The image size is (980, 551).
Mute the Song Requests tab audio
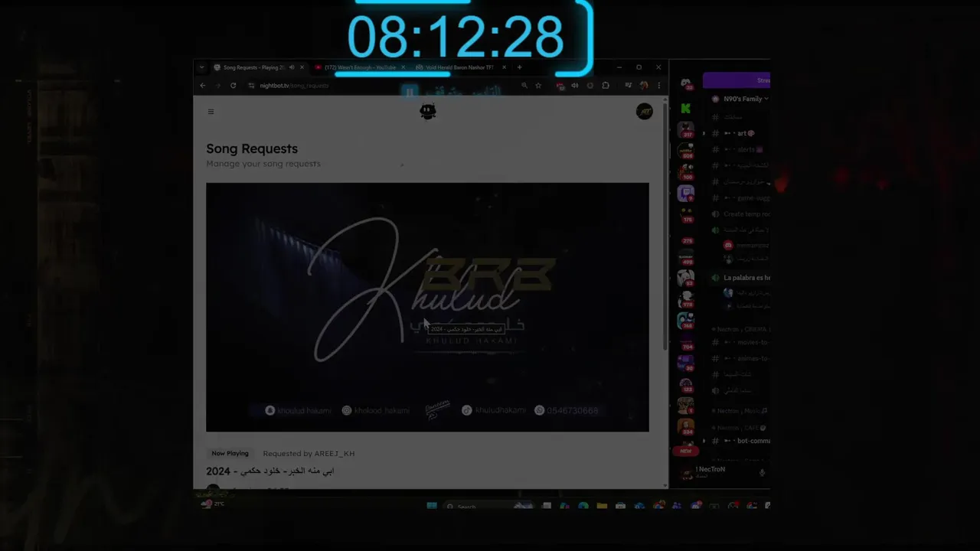pyautogui.click(x=292, y=67)
